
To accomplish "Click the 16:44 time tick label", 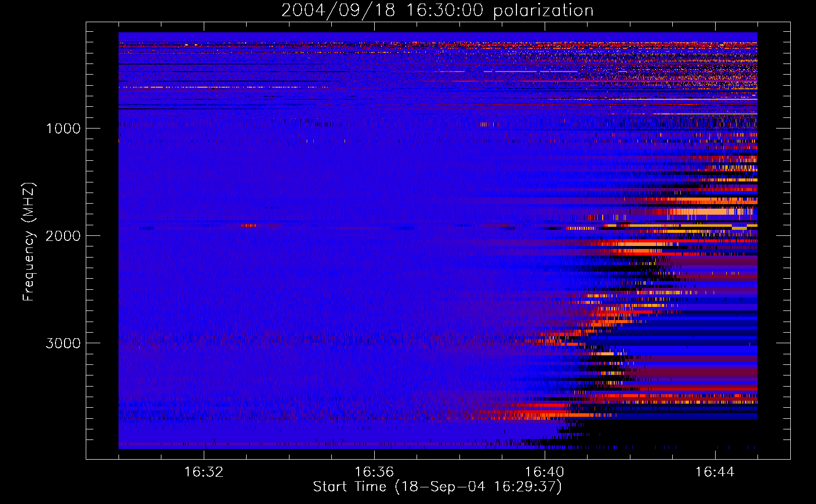I will 715,472.
